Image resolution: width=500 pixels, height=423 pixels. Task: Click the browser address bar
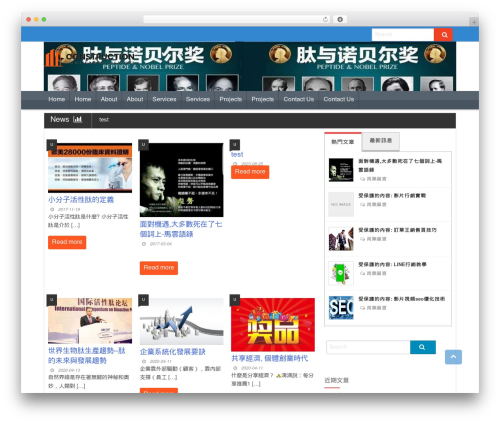237,20
